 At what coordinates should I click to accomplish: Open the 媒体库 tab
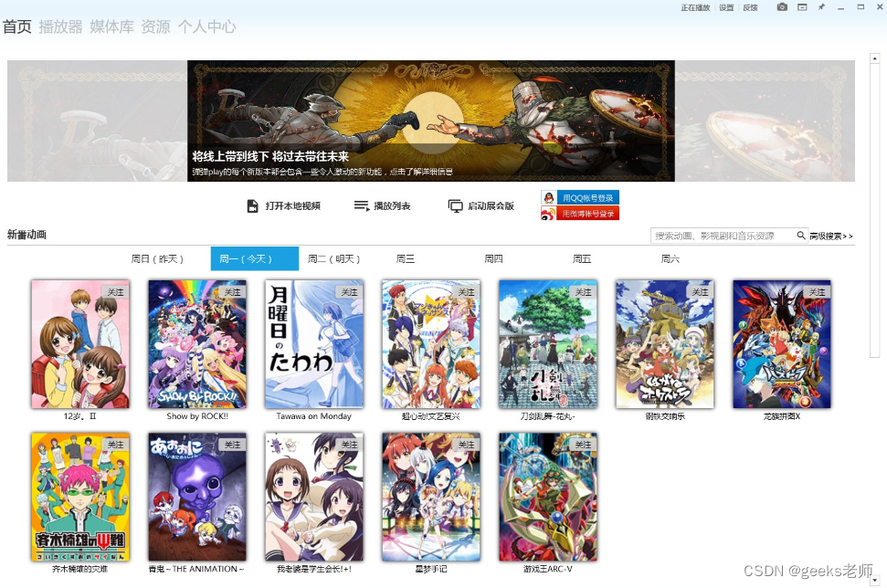click(x=111, y=26)
